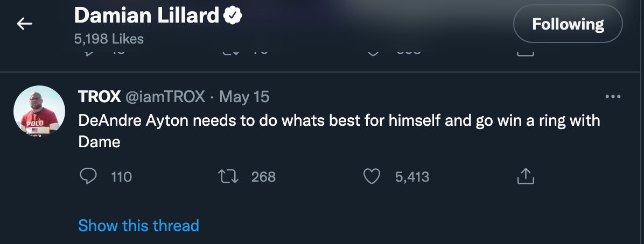Visit the @iamTROX handle
The height and width of the screenshot is (244, 644).
(x=165, y=97)
